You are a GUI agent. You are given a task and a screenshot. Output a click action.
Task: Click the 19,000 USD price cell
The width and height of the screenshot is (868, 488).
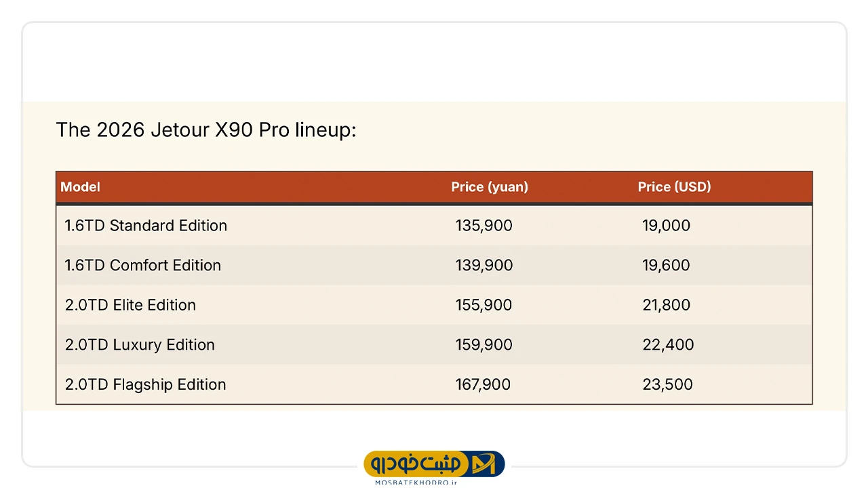[x=666, y=226]
